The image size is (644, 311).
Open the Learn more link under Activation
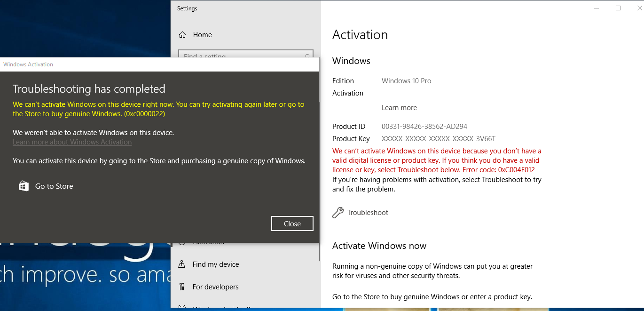coord(399,108)
